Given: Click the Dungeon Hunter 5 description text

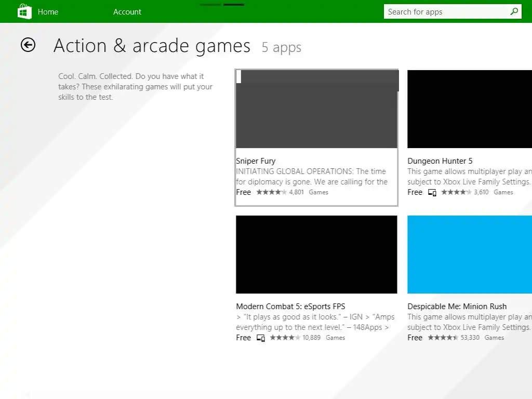Looking at the screenshot, I should [x=470, y=177].
